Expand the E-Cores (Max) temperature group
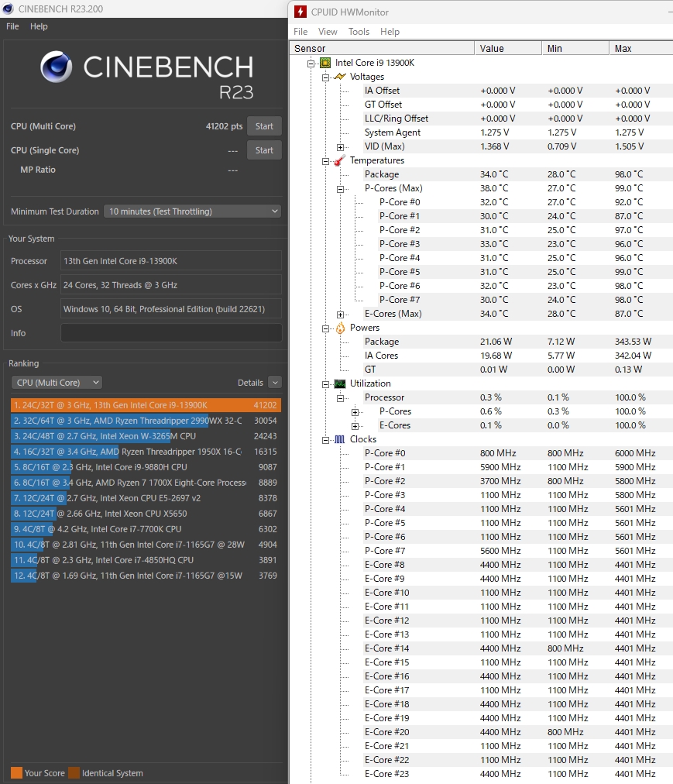Screen dimensions: 673x784 coord(340,315)
